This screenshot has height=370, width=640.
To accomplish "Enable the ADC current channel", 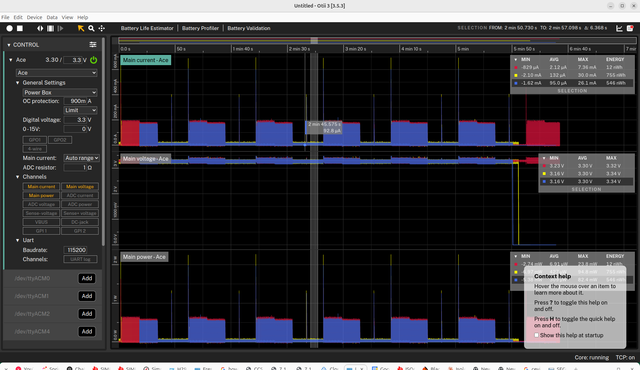I will [80, 195].
